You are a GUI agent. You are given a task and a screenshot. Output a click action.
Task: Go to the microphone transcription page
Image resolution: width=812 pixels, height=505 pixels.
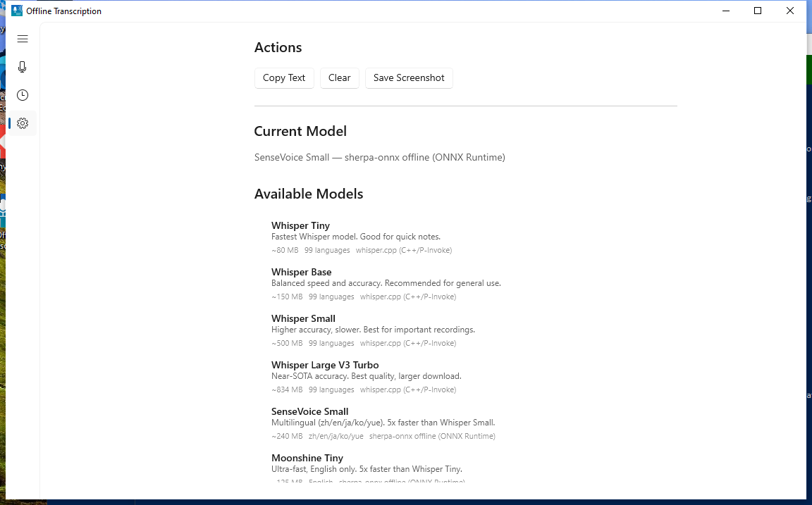point(23,68)
